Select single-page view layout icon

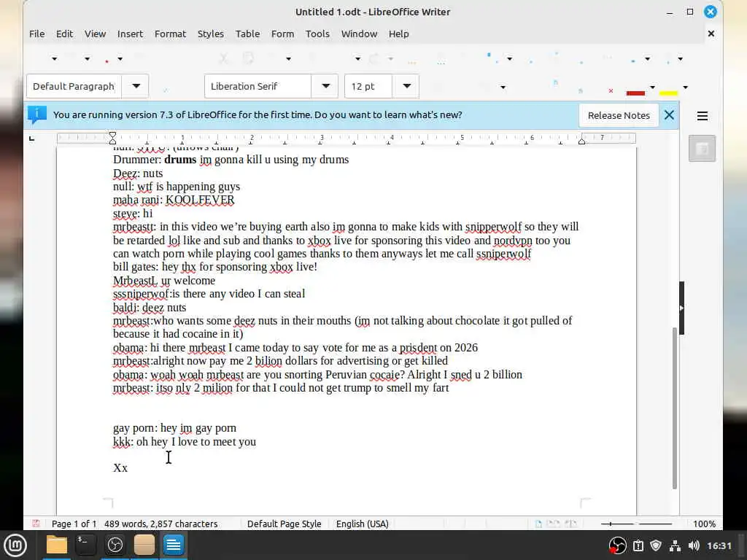(x=539, y=524)
